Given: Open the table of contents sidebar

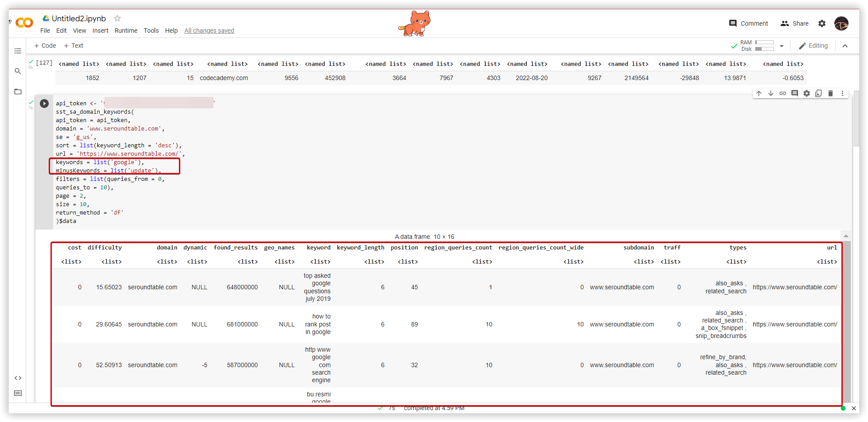Looking at the screenshot, I should 18,50.
